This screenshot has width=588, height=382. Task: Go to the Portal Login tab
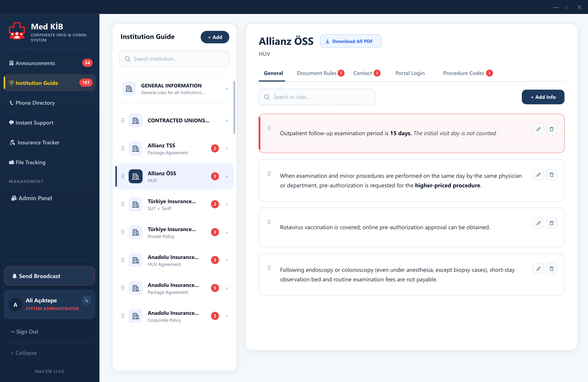tap(410, 73)
